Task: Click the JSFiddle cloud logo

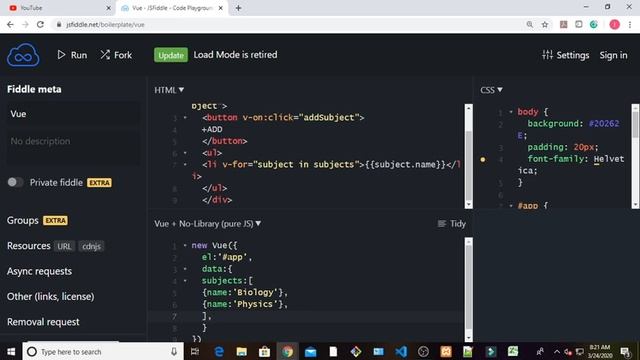Action: click(x=23, y=55)
